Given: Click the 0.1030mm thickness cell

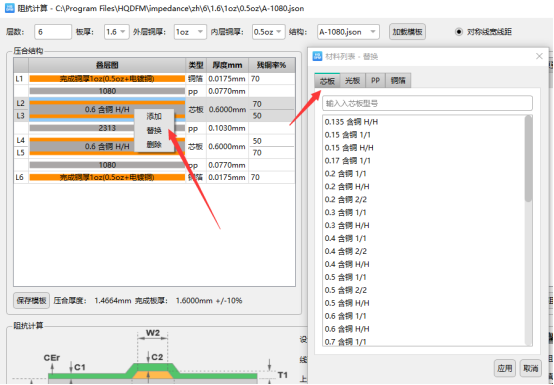Looking at the screenshot, I should click(x=227, y=128).
